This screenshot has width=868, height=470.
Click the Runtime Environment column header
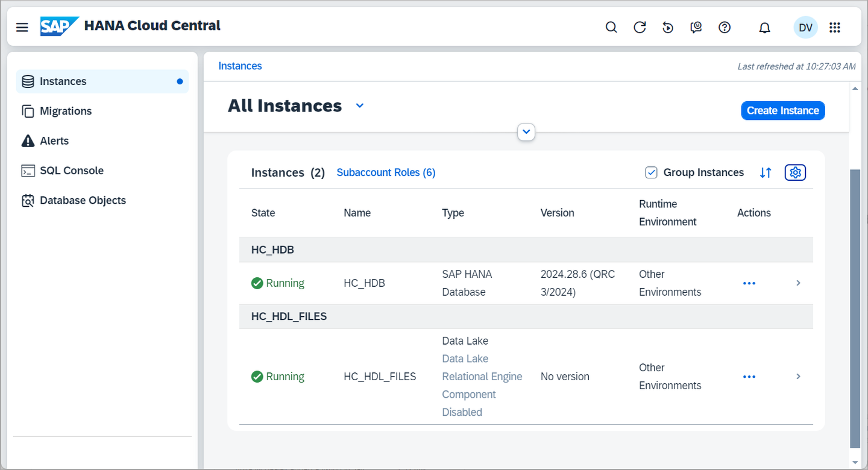point(668,213)
